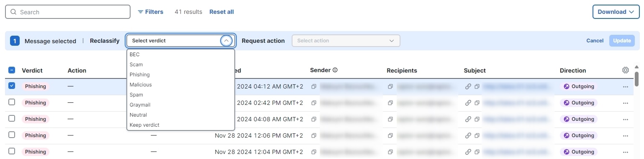Collapse the Select verdict dropdown
The image size is (644, 159).
[x=226, y=41]
